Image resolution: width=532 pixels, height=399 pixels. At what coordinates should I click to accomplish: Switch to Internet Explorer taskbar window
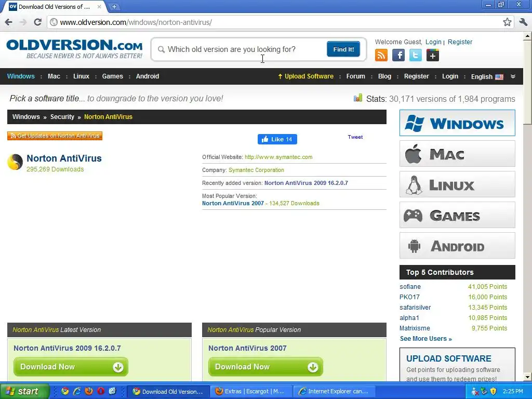[x=334, y=391]
